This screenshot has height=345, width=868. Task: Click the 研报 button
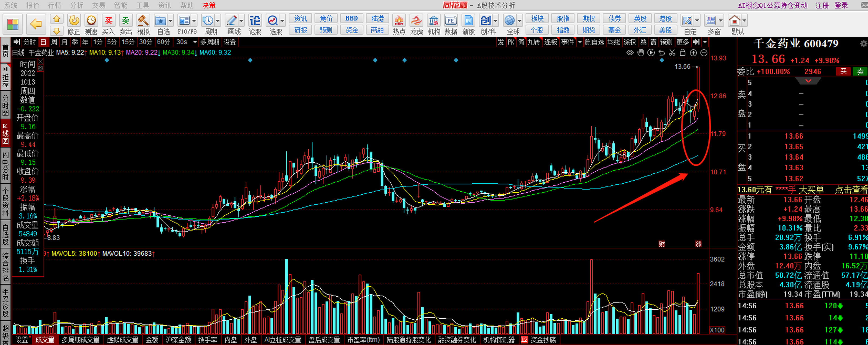[x=301, y=30]
